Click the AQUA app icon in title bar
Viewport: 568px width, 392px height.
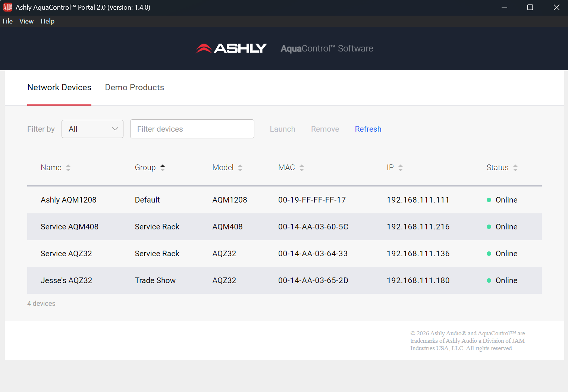pyautogui.click(x=8, y=7)
